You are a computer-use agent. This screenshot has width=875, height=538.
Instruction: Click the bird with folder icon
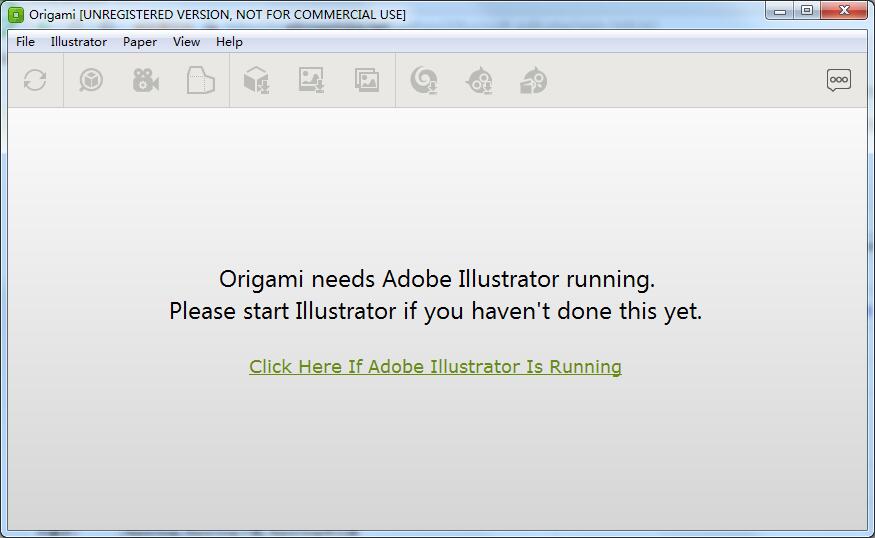(534, 80)
